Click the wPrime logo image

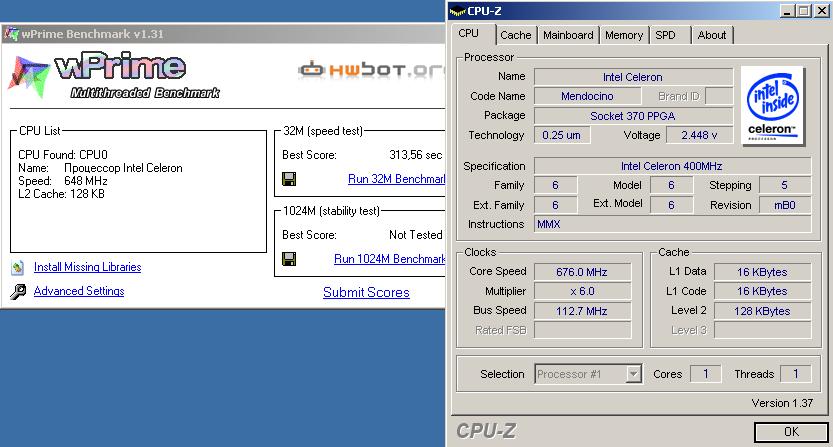[114, 77]
